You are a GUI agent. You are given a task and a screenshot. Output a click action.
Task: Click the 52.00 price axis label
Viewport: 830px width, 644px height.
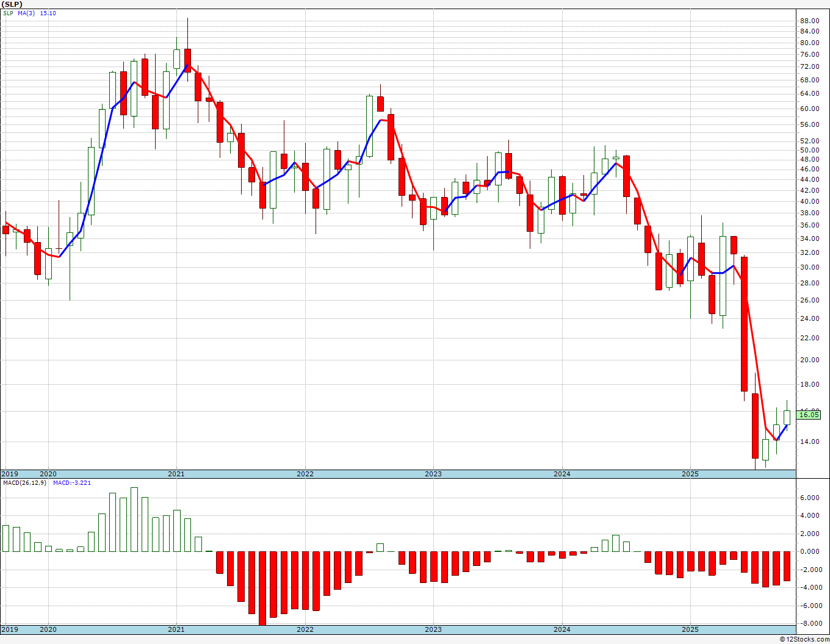point(809,141)
